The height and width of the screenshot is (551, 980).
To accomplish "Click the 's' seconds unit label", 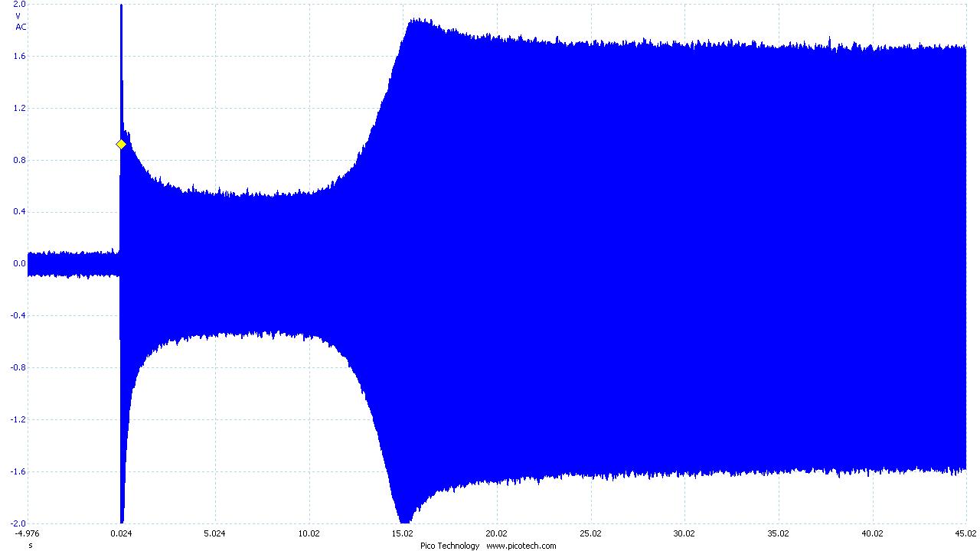I will point(31,546).
